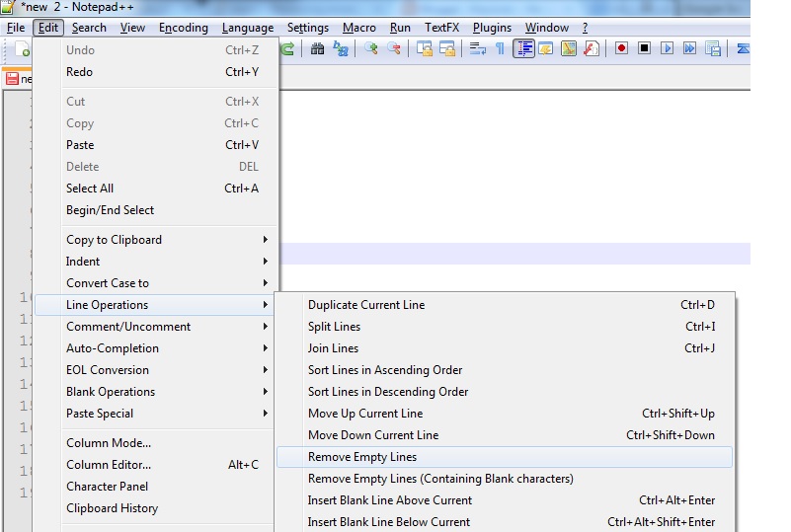Play back the recorded macro icon
Screen dimensions: 791x532
click(667, 48)
